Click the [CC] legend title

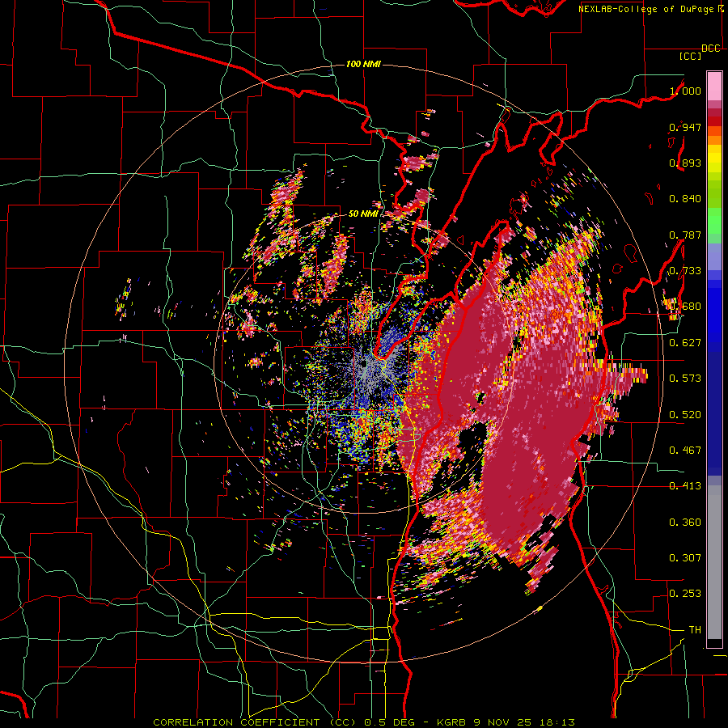[x=690, y=56]
